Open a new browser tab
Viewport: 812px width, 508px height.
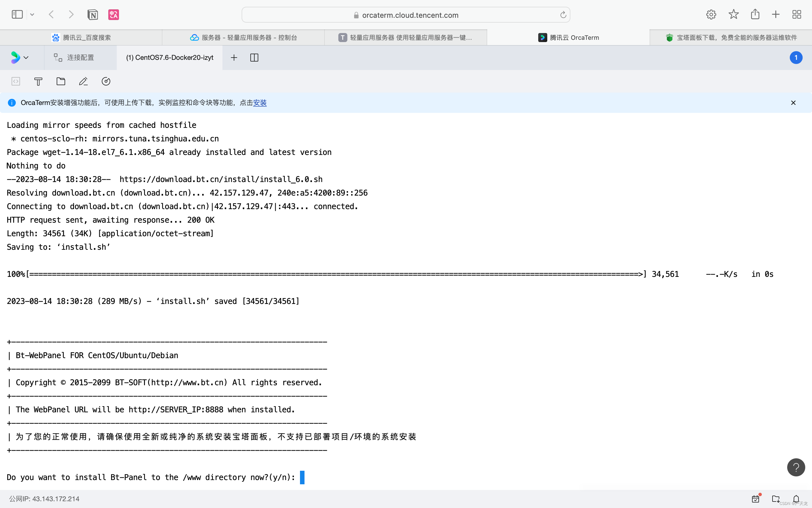776,14
